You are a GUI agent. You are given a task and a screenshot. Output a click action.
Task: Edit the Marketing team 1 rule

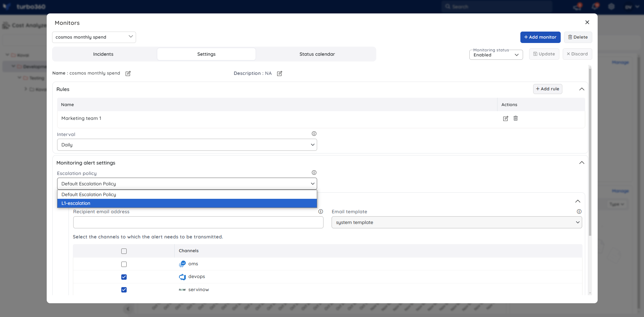point(506,119)
